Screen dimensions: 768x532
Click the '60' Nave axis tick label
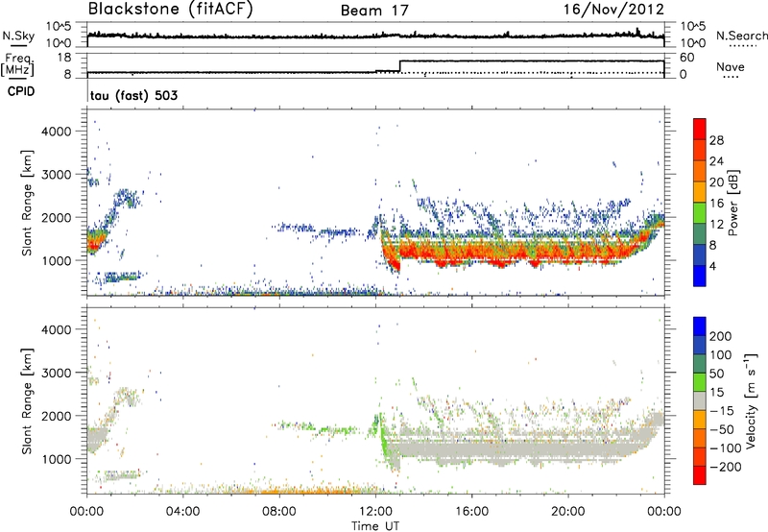(687, 58)
